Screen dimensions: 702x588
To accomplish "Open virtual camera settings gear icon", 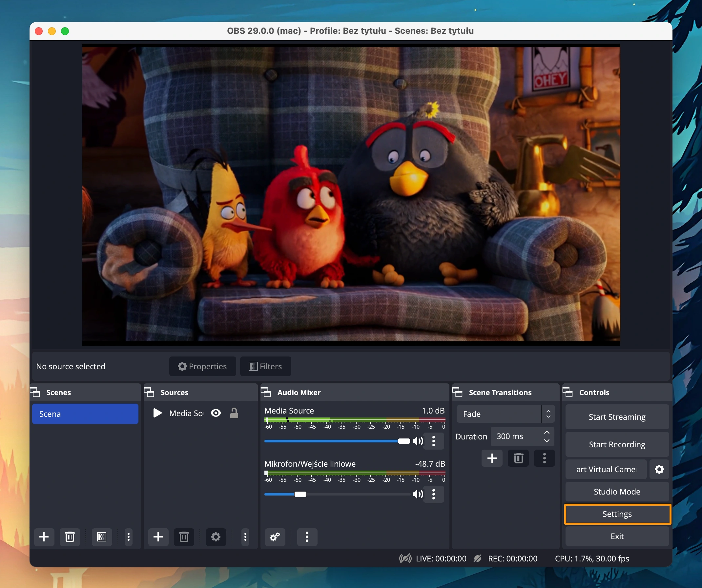I will coord(659,469).
